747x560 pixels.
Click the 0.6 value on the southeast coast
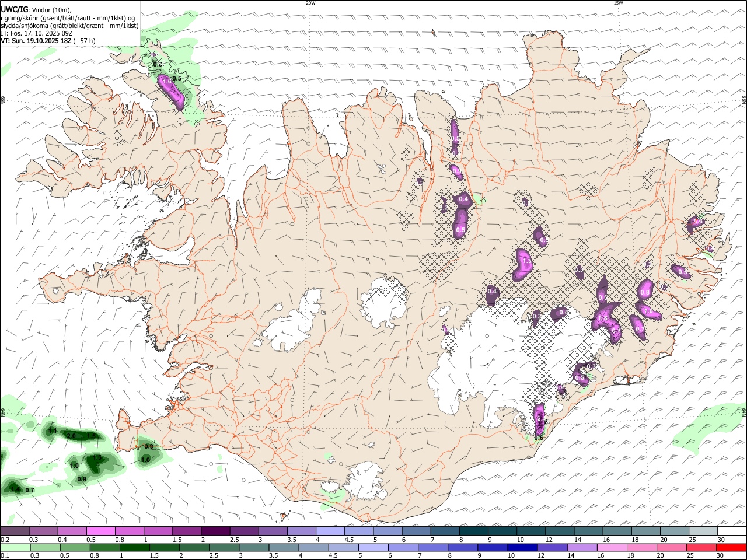coord(539,437)
